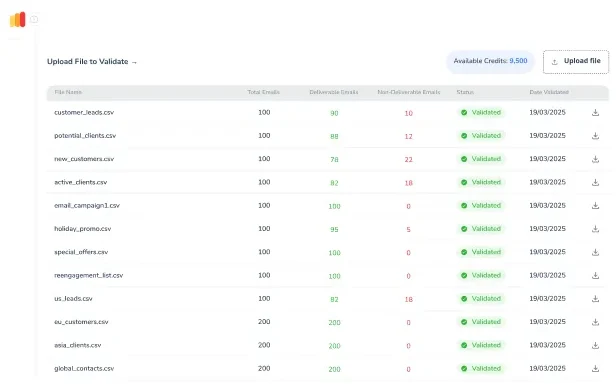Screen dimensions: 616x386
Task: Click the colorful bar chart app logo
Action: click(18, 20)
